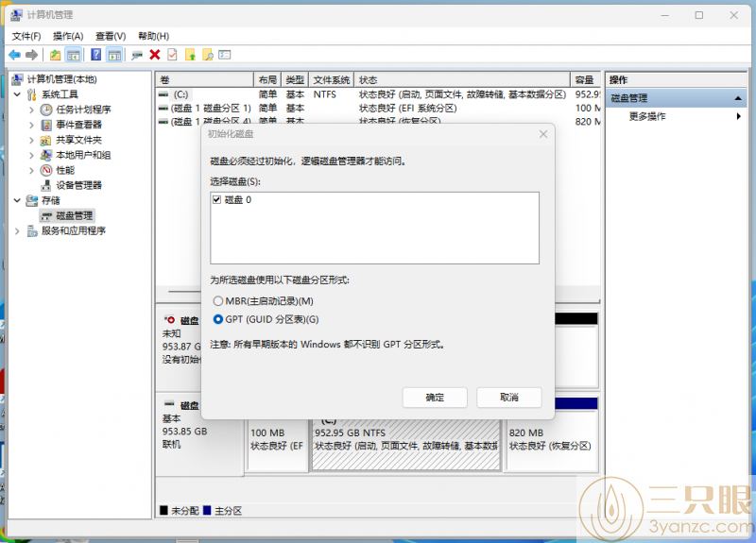Image resolution: width=756 pixels, height=543 pixels.
Task: Collapse the 磁盘管理 actions section arrow
Action: [738, 98]
